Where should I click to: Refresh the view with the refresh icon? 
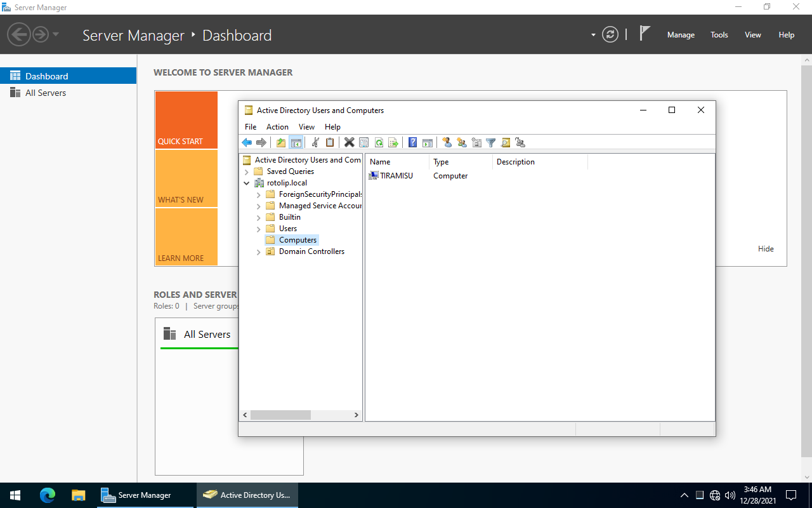[x=379, y=142]
